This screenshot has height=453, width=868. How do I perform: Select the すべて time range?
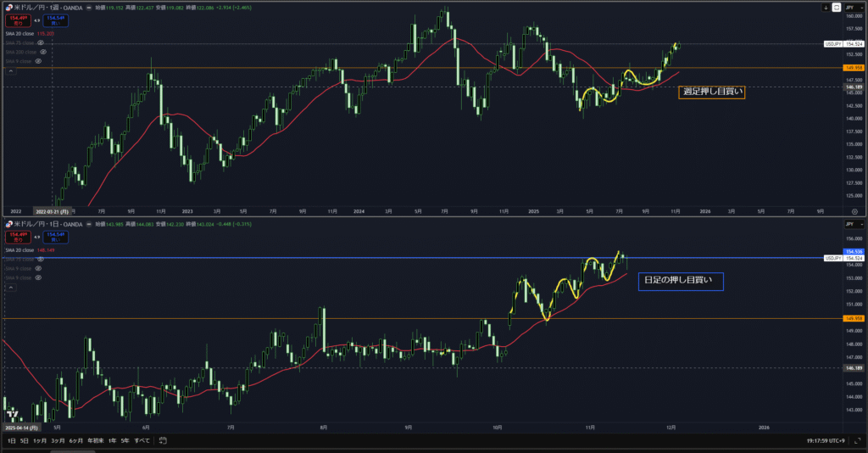tap(142, 440)
